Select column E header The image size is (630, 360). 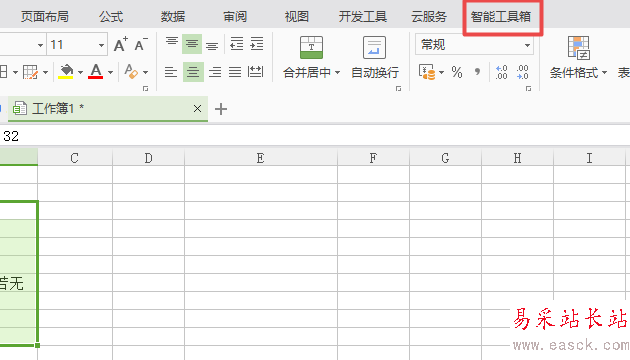point(260,158)
